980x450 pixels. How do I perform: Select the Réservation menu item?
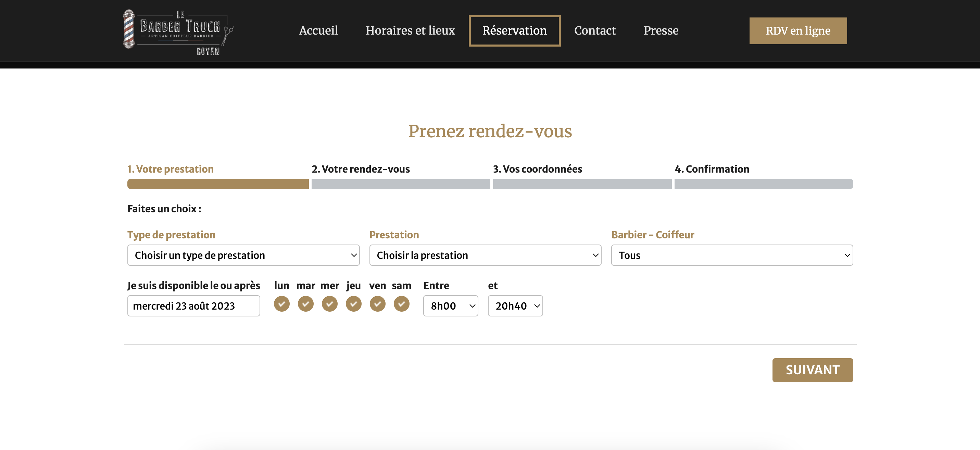click(514, 30)
